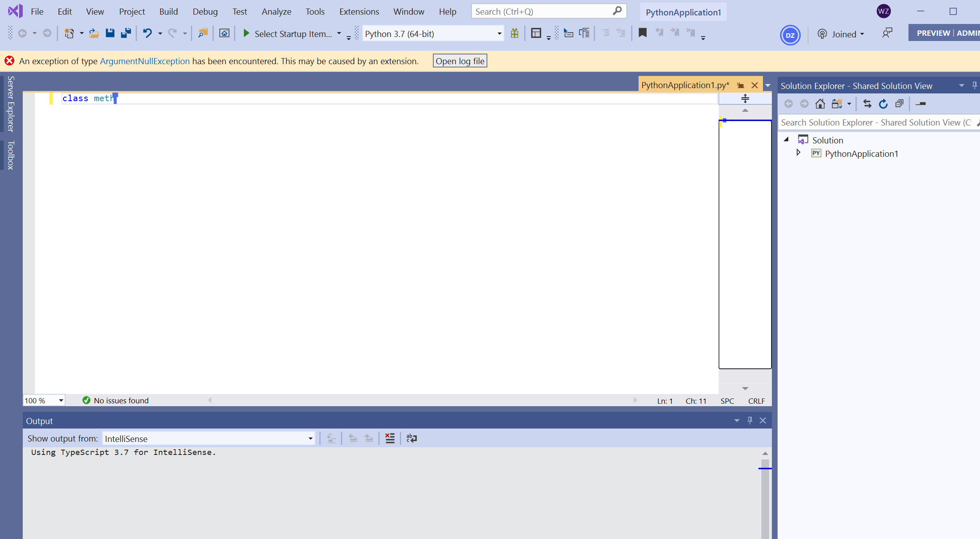
Task: Toggle auto-hide pin on Output panel
Action: coord(750,420)
